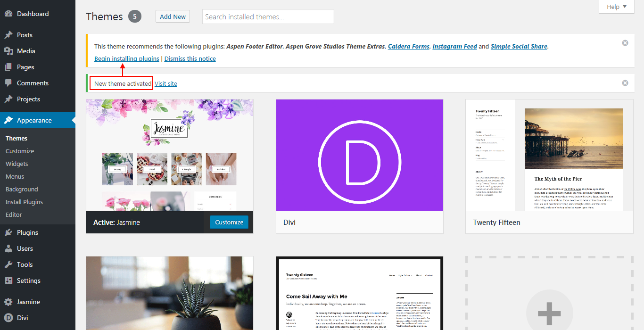Open the Settings menu
The width and height of the screenshot is (644, 330).
coord(38,280)
